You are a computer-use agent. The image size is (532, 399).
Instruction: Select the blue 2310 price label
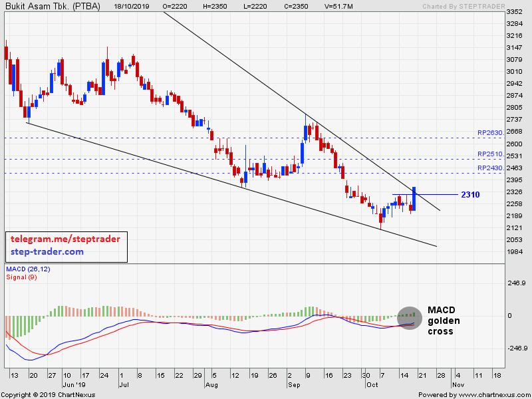[x=469, y=195]
